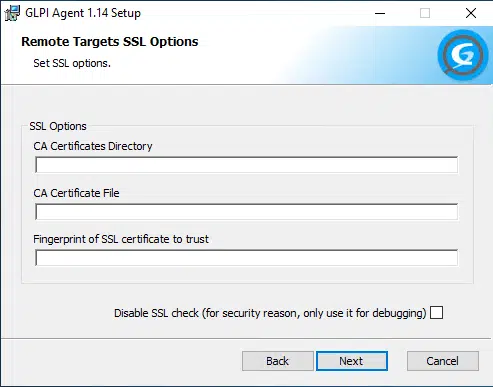Click the Set SSL options subtitle text
The image size is (493, 387).
(x=72, y=63)
